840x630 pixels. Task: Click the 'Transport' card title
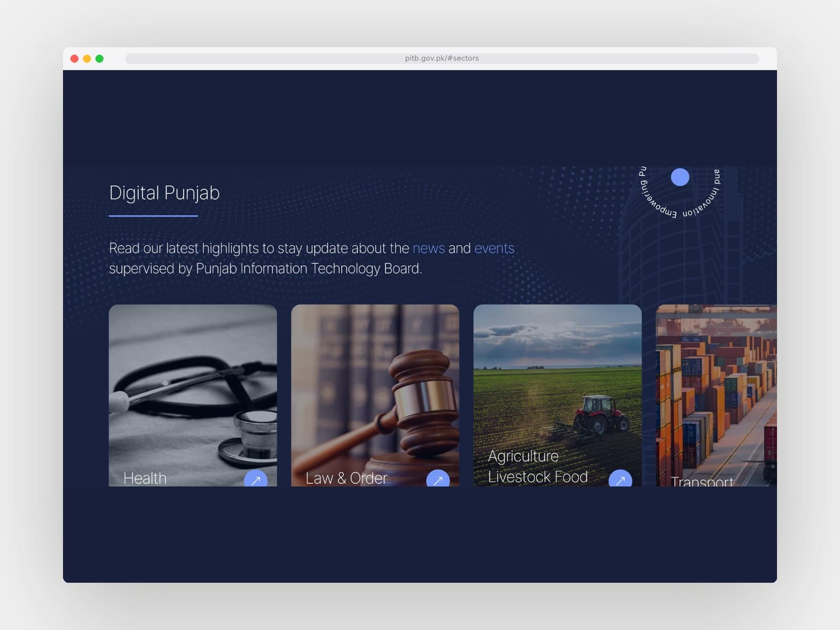[x=702, y=481]
